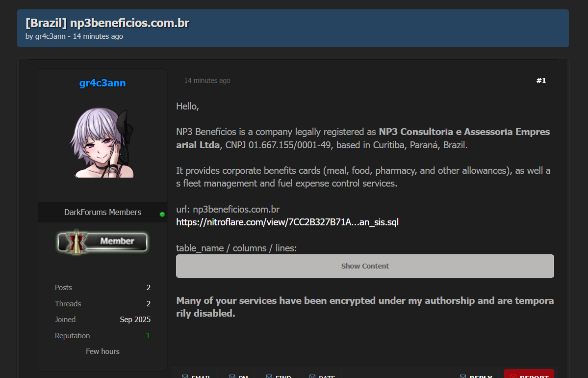
Task: Click the bold 'NP3 Consultoria e Assessoria' company name
Action: click(363, 138)
